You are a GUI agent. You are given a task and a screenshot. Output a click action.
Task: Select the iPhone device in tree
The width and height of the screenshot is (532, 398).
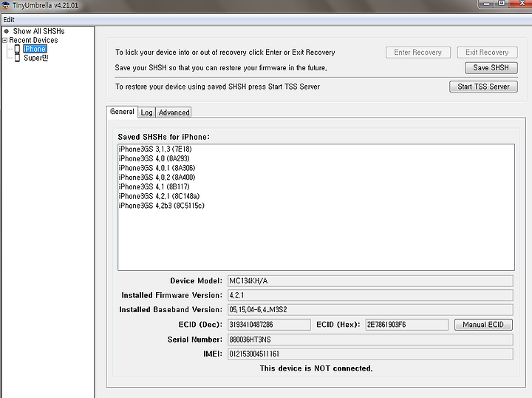click(x=35, y=49)
